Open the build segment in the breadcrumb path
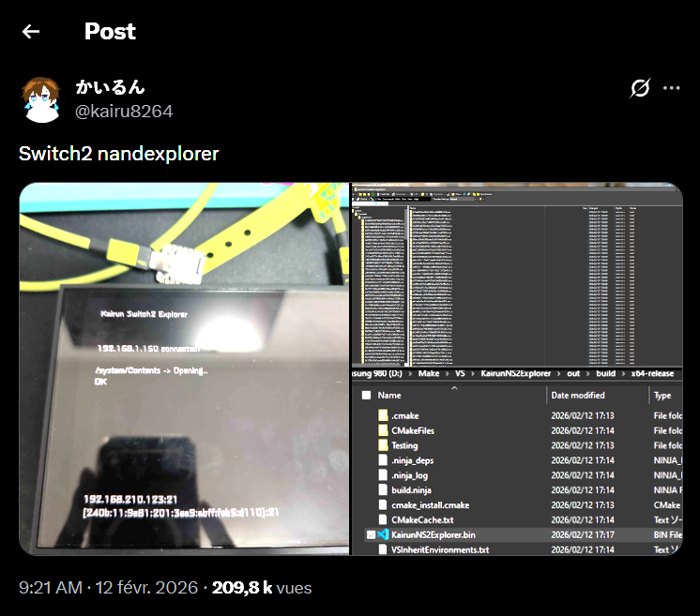The height and width of the screenshot is (616, 700). click(x=606, y=373)
